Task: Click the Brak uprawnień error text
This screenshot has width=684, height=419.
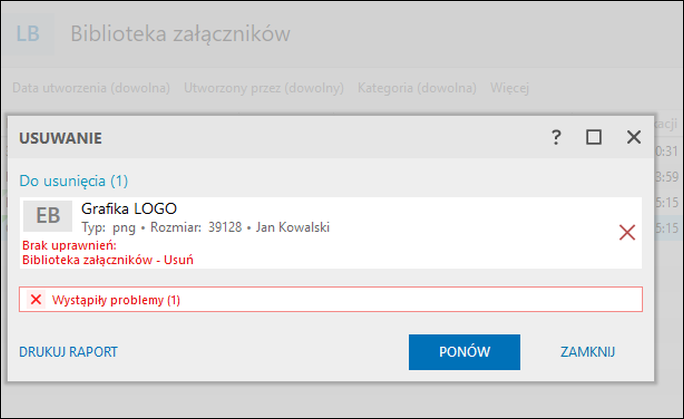Action: (69, 245)
